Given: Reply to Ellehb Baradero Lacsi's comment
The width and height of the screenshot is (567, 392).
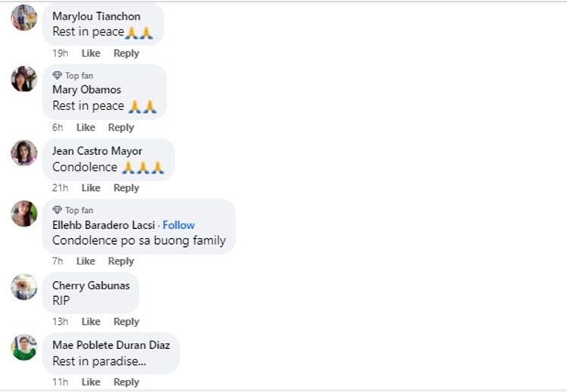Looking at the screenshot, I should pos(121,261).
